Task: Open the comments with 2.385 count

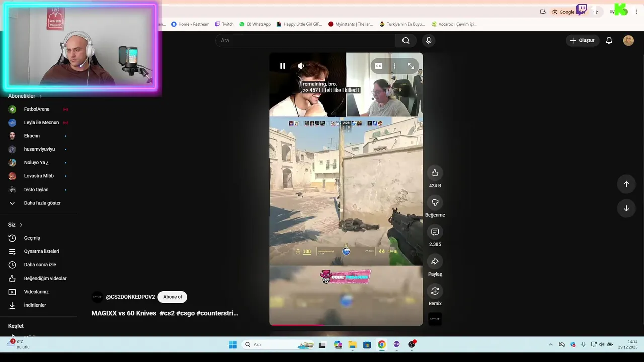Action: pos(435,232)
